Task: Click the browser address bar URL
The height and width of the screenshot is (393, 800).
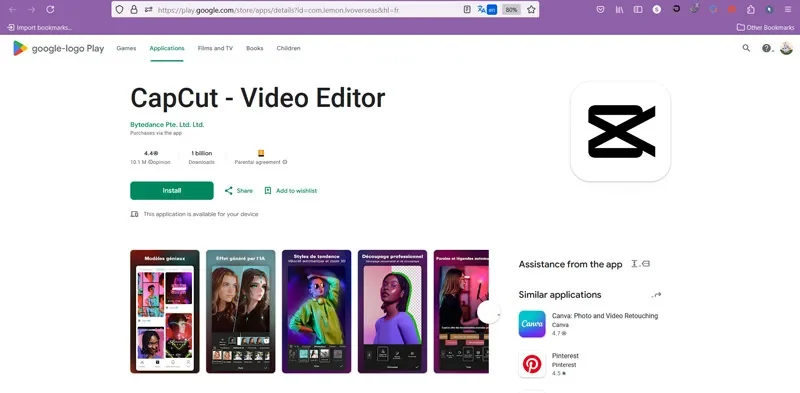Action: [278, 9]
